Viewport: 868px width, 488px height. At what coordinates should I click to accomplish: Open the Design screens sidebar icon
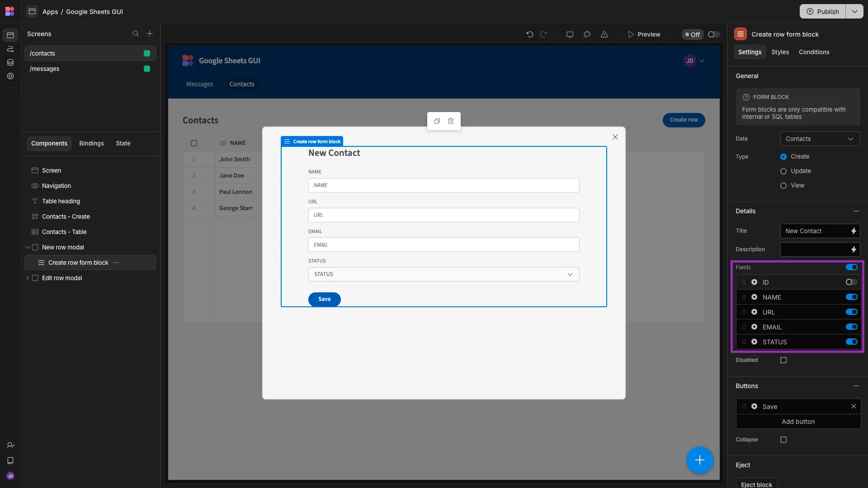10,35
